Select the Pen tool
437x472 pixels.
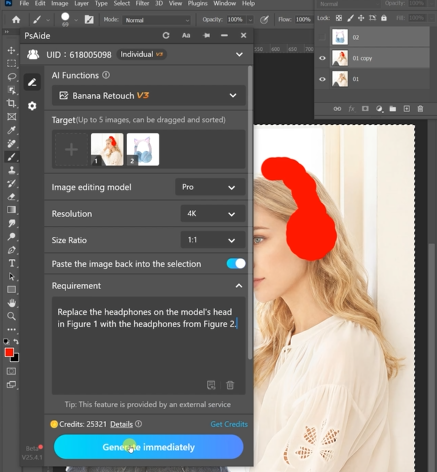click(12, 250)
